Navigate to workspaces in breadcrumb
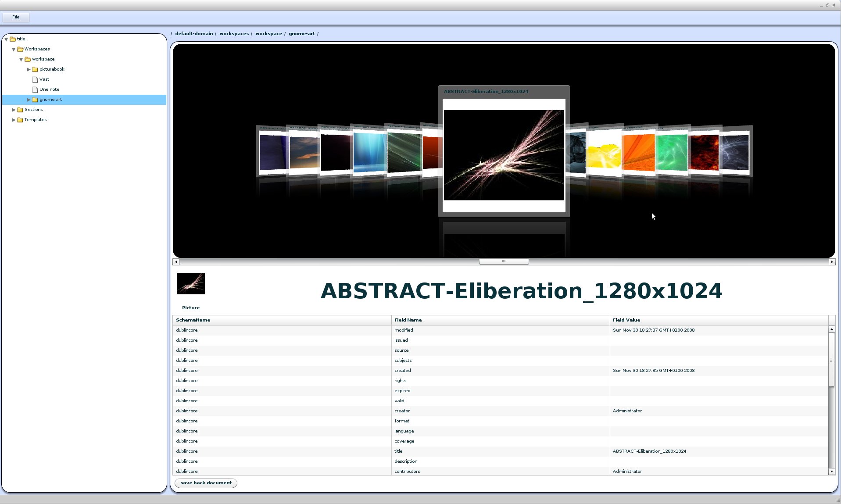Image resolution: width=841 pixels, height=504 pixels. (x=234, y=34)
